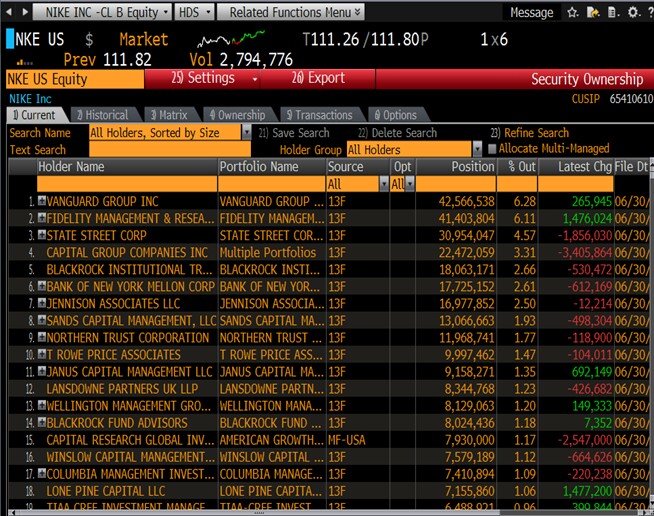Image resolution: width=654 pixels, height=516 pixels.
Task: Expand Northern Trust Corporation row
Action: [x=42, y=337]
